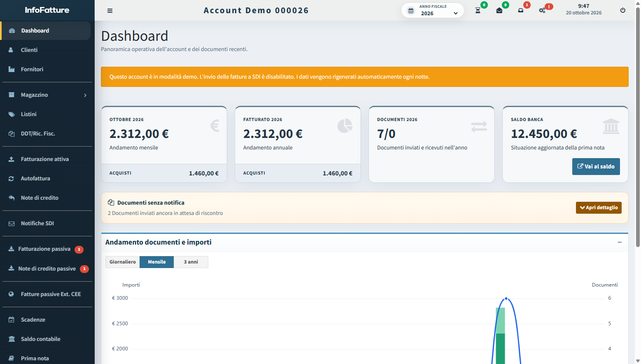Viewport: 641px width, 364px height.
Task: Go to Dashboard in sidebar
Action: (46, 30)
